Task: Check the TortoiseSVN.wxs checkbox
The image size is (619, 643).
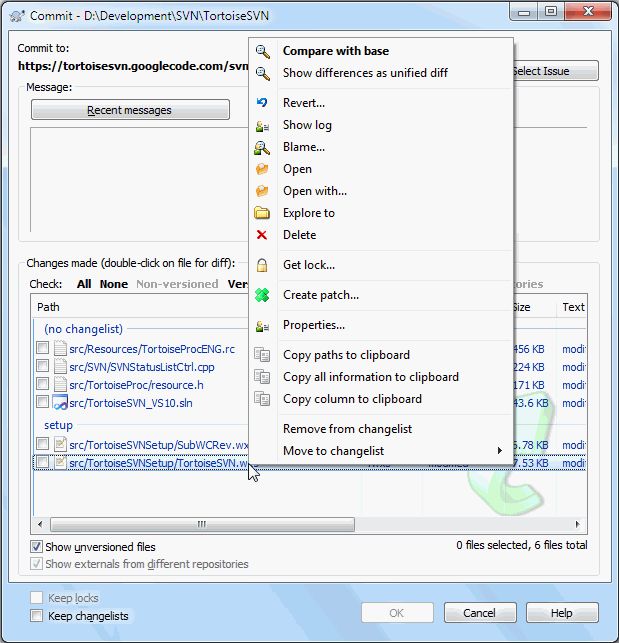Action: [42, 462]
